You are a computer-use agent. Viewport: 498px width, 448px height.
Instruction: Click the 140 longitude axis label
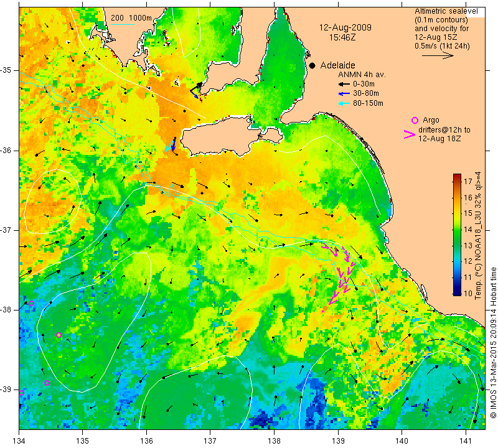pyautogui.click(x=402, y=441)
